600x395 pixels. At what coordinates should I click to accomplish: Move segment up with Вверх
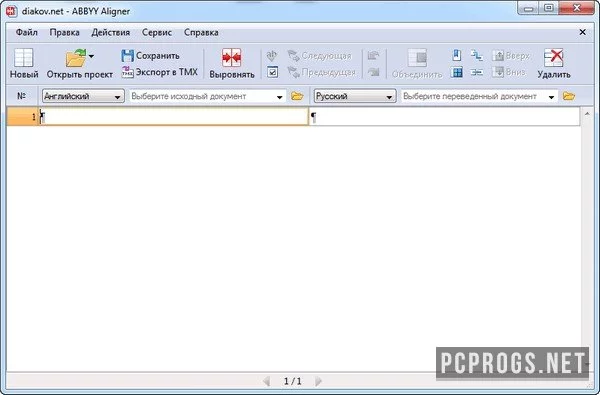point(511,56)
